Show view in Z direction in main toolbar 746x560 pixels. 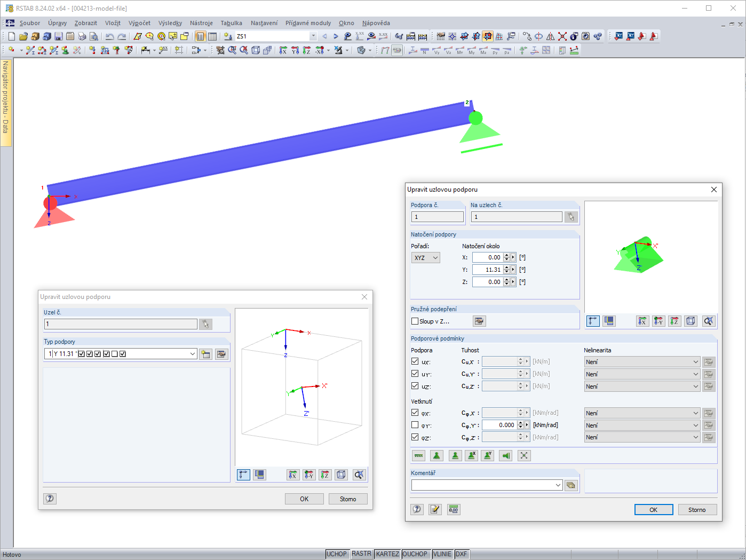pos(306,50)
